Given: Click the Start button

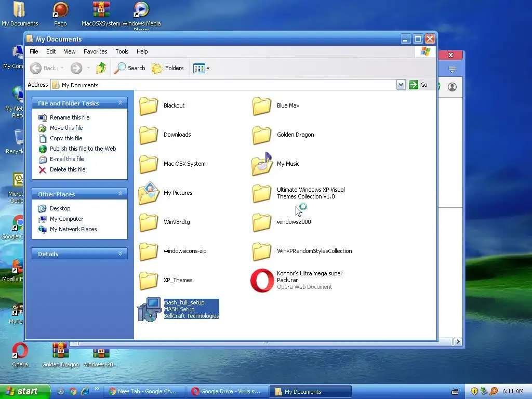Looking at the screenshot, I should (24, 391).
